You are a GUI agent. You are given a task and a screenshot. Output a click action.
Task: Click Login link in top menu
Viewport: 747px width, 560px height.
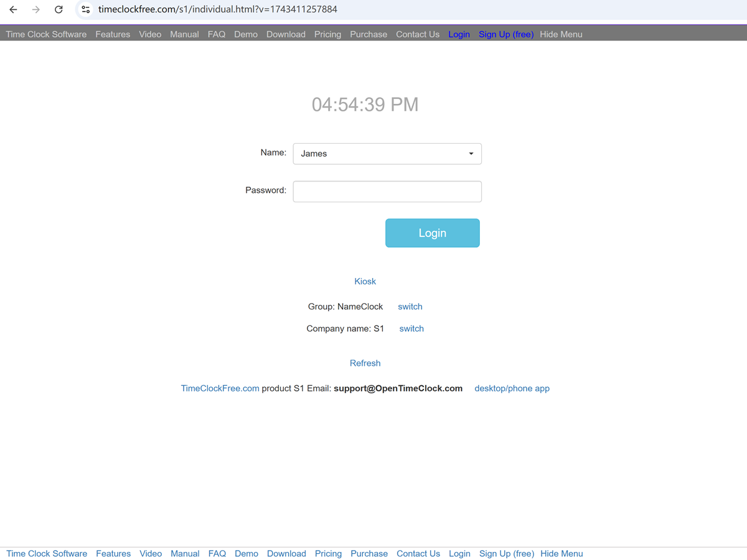(459, 34)
